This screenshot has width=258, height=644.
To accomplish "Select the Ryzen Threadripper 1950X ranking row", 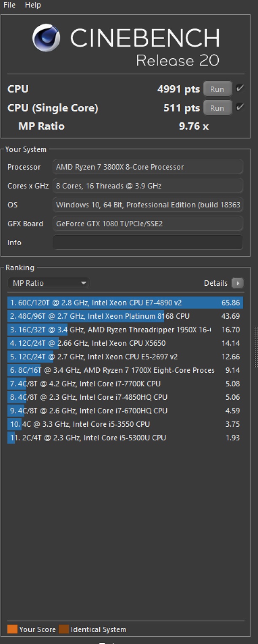I will click(125, 330).
